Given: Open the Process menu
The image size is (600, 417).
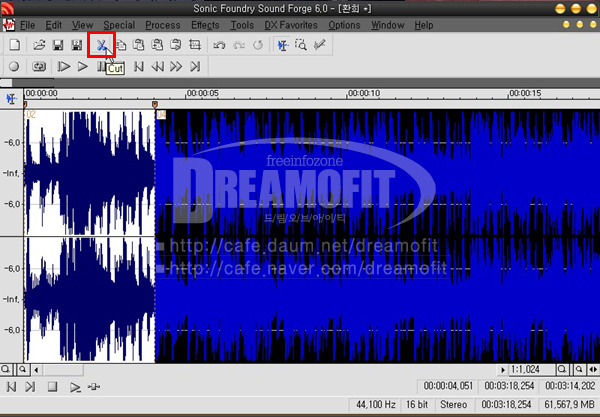Looking at the screenshot, I should tap(163, 25).
